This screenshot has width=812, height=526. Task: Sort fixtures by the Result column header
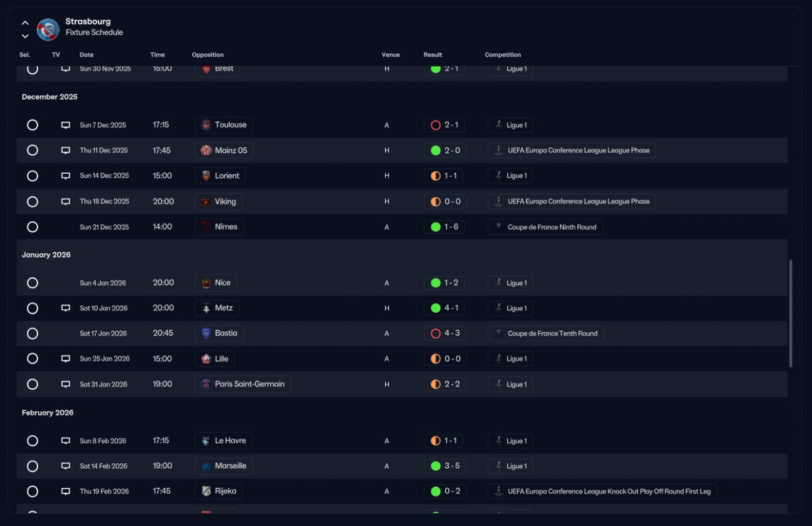click(433, 55)
